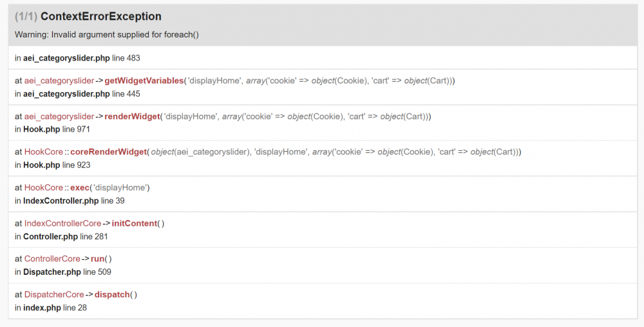Click the dispatch method name
This screenshot has height=327, width=644.
(112, 295)
